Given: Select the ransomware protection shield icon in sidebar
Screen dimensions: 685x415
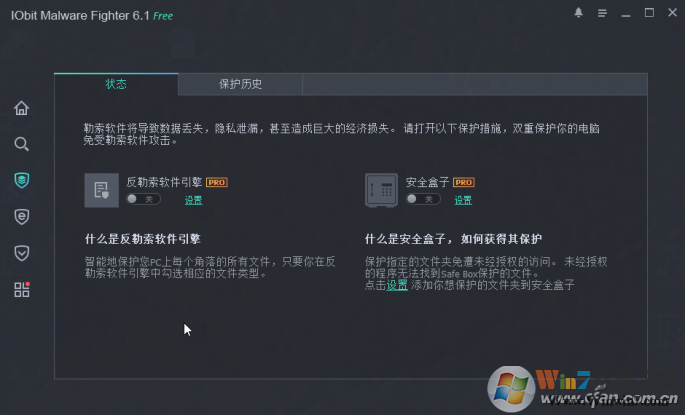Looking at the screenshot, I should click(21, 180).
